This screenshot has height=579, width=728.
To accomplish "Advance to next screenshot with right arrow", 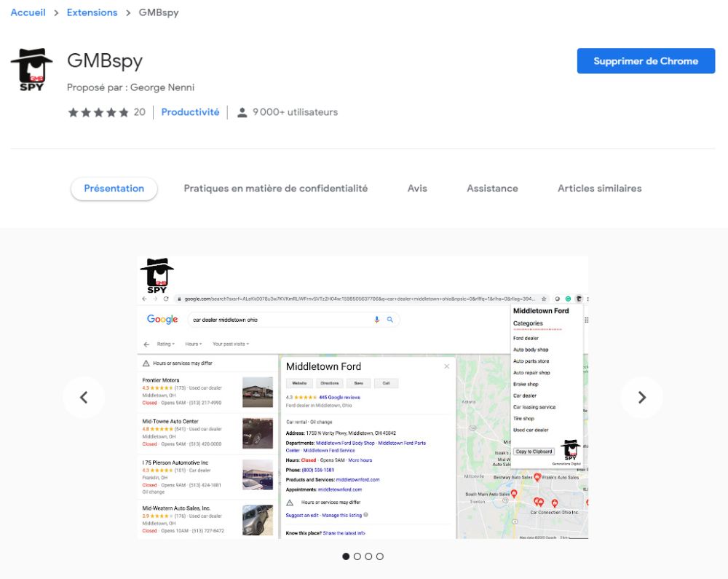I will point(641,398).
